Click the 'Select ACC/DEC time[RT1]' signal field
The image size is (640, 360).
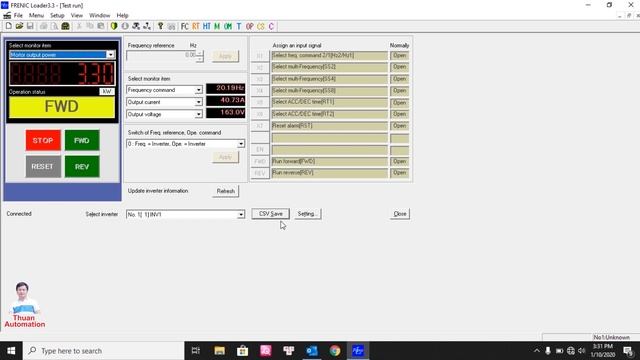tap(329, 102)
